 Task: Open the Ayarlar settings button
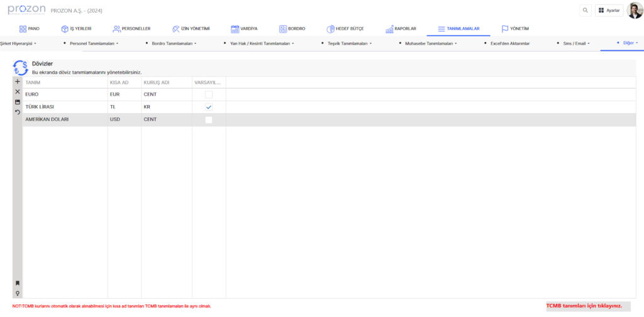(609, 11)
